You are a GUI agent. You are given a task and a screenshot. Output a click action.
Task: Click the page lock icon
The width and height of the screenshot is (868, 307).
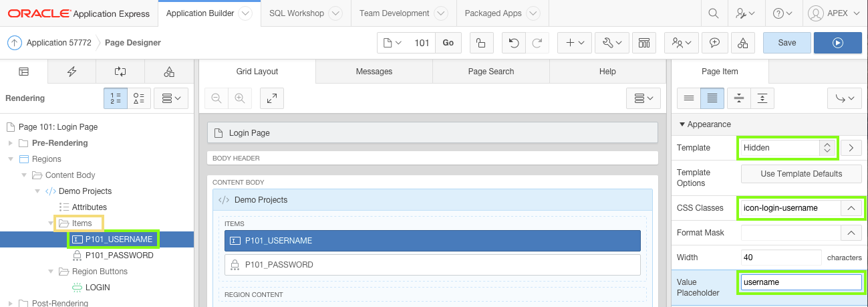click(481, 43)
